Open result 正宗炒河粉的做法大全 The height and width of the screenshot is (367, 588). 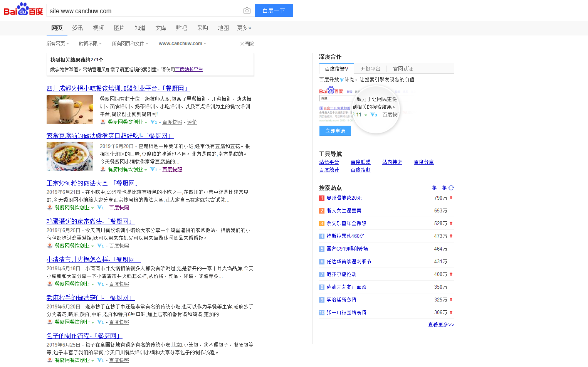pos(94,183)
